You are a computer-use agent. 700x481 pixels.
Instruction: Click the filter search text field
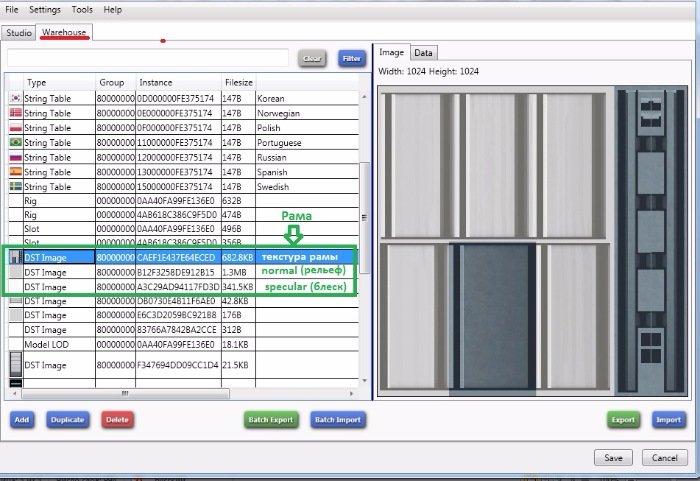point(148,59)
